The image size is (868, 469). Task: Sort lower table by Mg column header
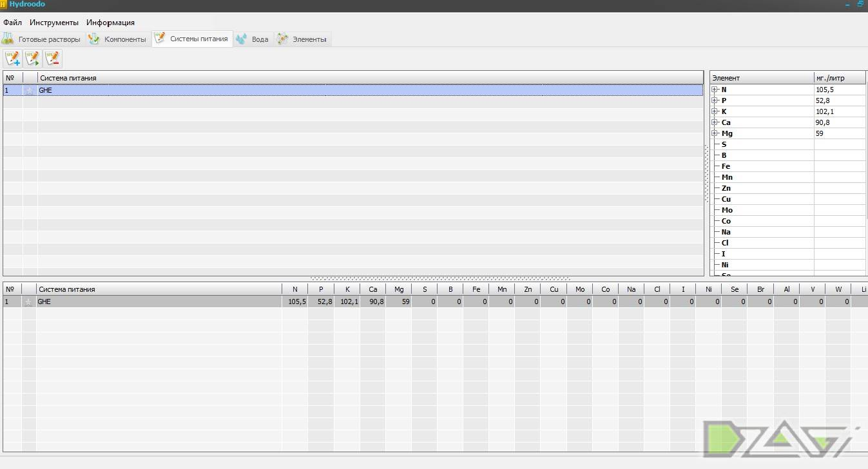coord(399,289)
